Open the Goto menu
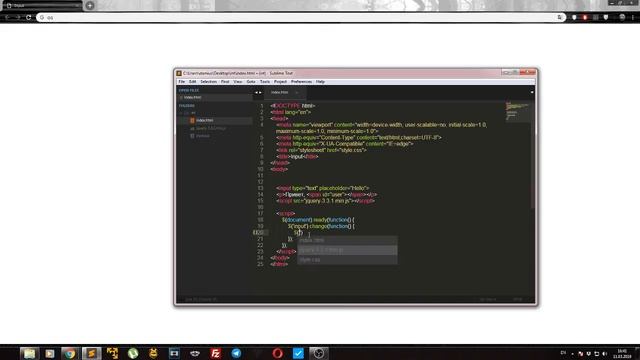This screenshot has width=640, height=360. click(251, 82)
